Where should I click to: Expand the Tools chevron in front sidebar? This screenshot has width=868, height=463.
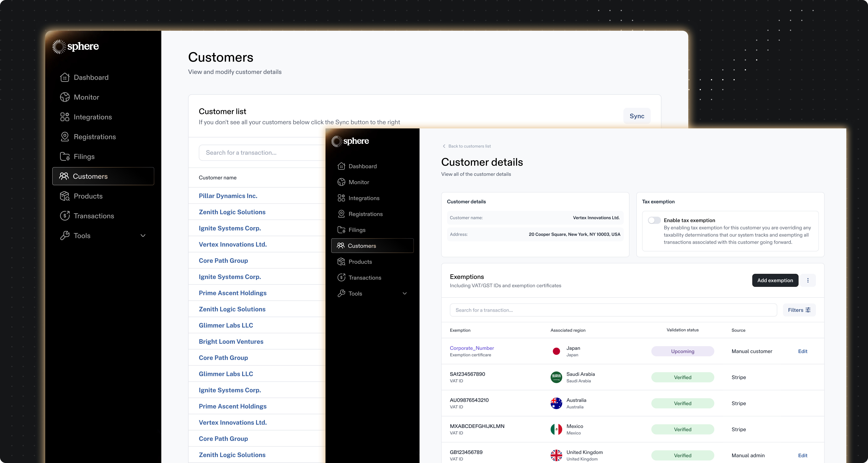point(405,294)
